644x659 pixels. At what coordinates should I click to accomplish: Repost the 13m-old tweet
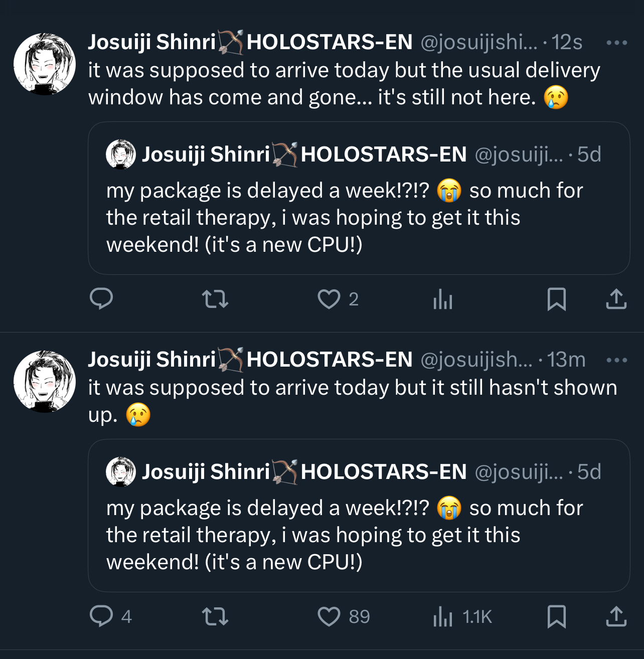(215, 617)
